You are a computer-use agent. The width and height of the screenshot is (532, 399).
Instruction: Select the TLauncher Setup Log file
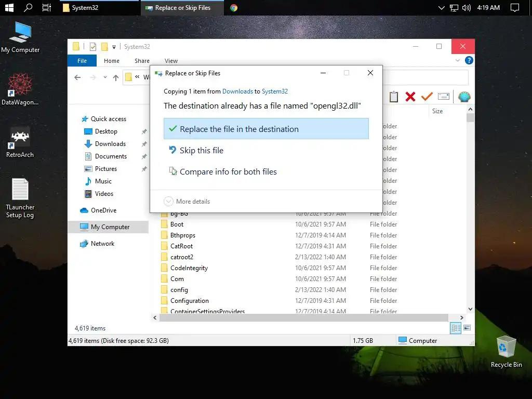point(20,198)
